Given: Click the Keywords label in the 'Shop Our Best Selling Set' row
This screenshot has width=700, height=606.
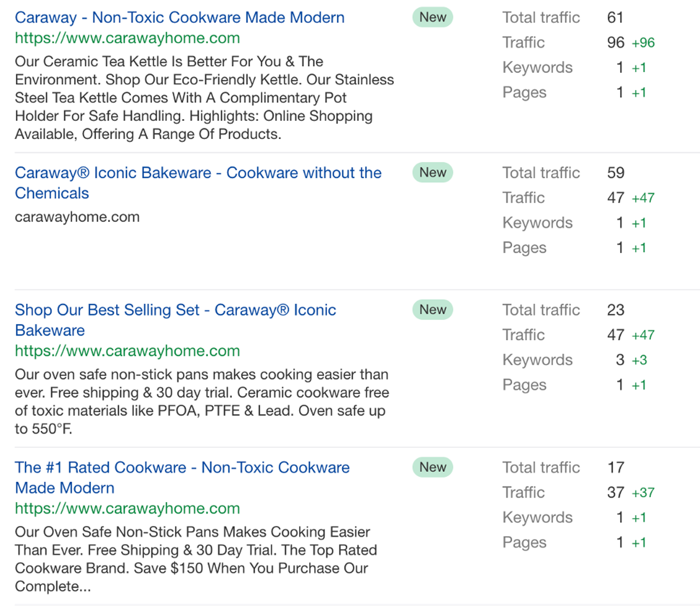Looking at the screenshot, I should tap(538, 360).
